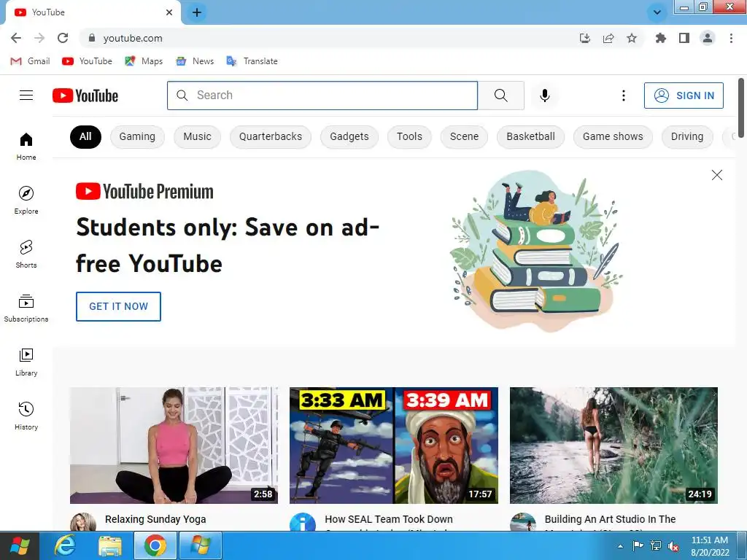Open SEAL Team video thumbnail
Image resolution: width=747 pixels, height=560 pixels.
tap(393, 446)
